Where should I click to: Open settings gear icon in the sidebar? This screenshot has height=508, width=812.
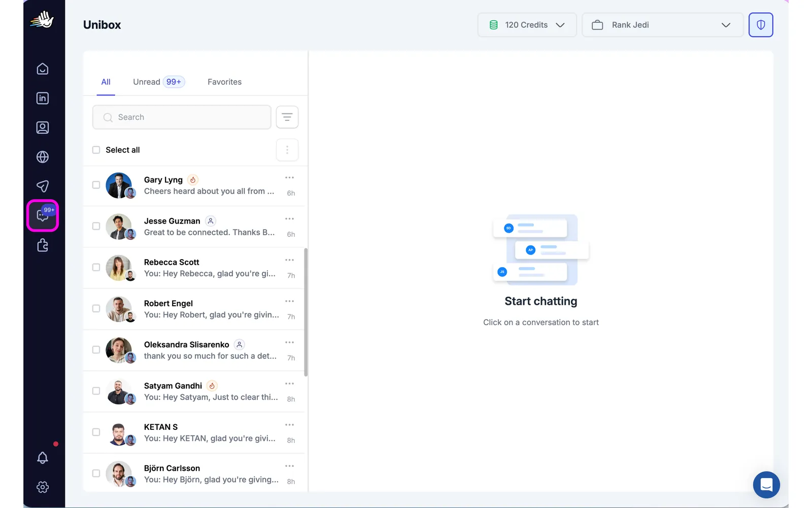click(x=43, y=487)
